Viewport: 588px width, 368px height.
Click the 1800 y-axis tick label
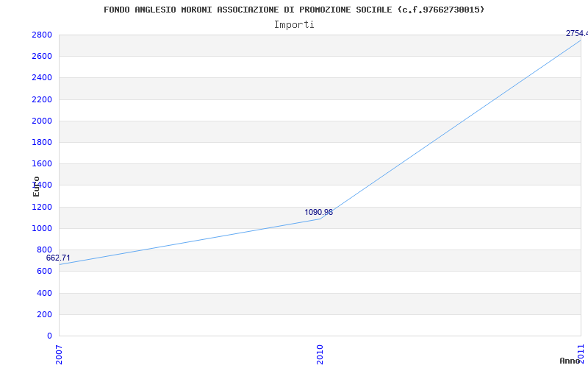[42, 142]
